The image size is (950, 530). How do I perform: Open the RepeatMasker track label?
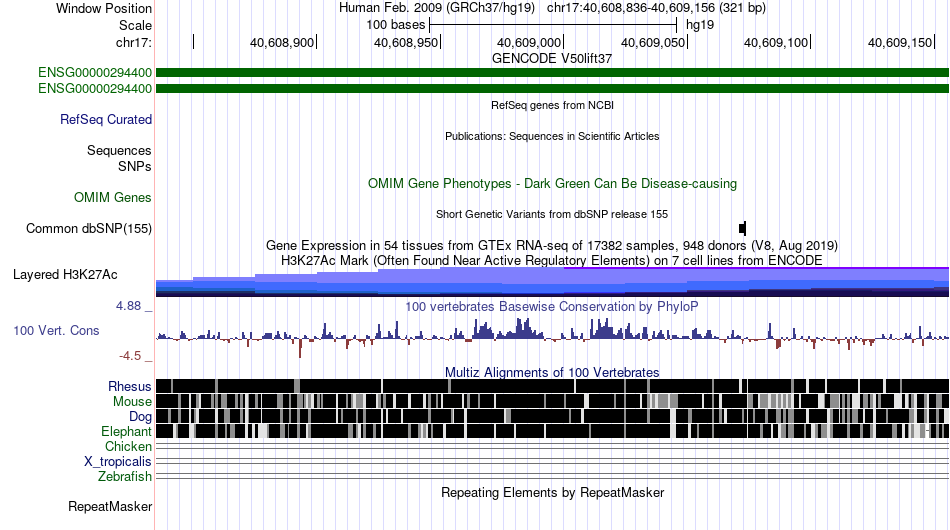[x=110, y=506]
